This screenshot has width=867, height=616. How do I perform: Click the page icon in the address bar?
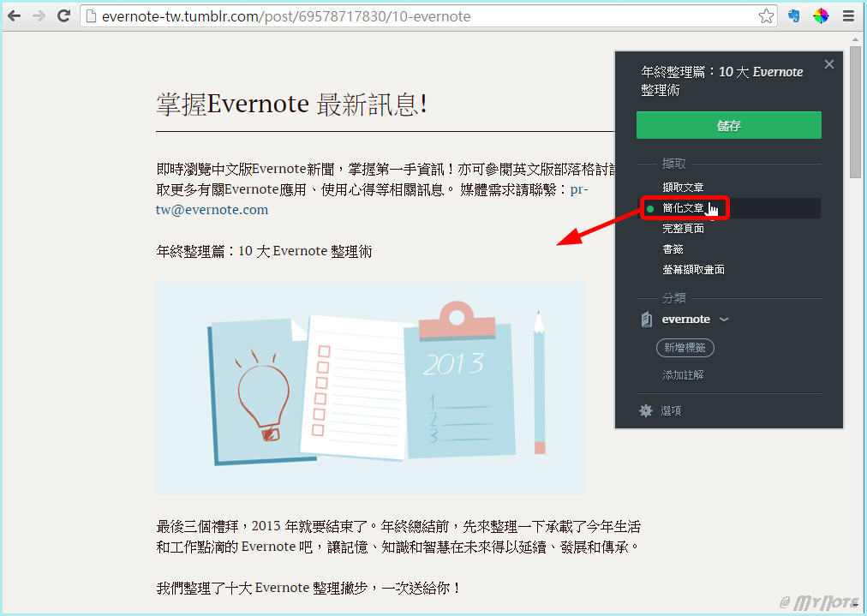(x=91, y=16)
